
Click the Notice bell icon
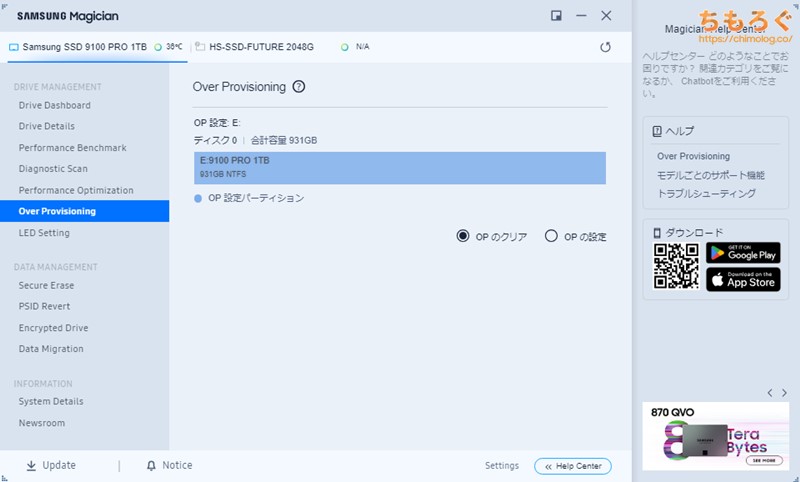point(151,465)
